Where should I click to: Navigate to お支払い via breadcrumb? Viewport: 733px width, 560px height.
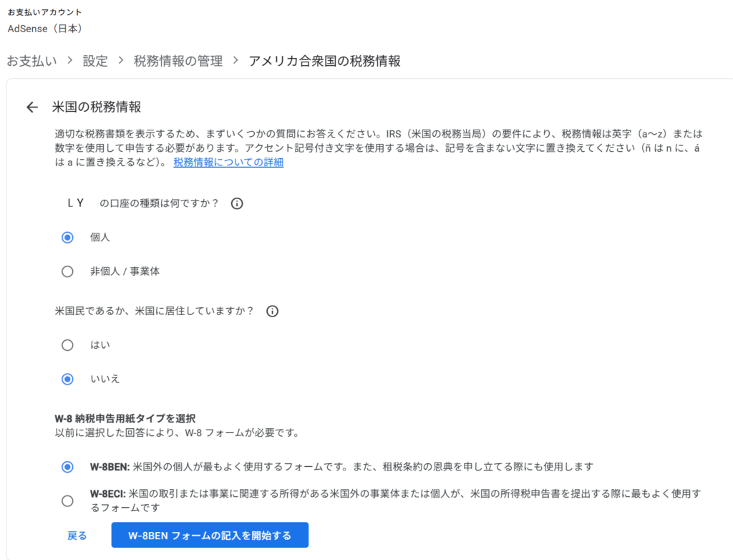tap(31, 61)
